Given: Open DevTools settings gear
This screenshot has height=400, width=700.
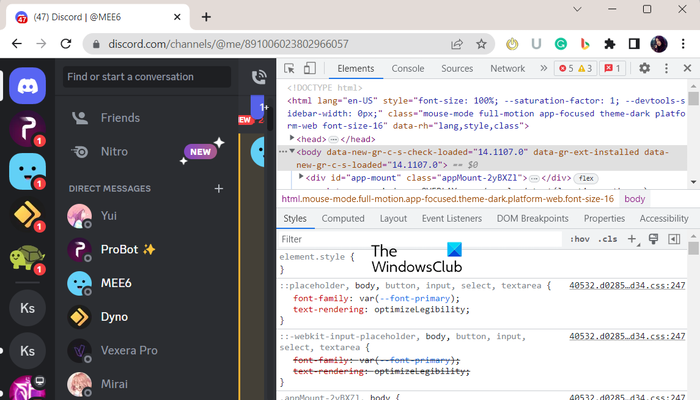Looking at the screenshot, I should (644, 68).
